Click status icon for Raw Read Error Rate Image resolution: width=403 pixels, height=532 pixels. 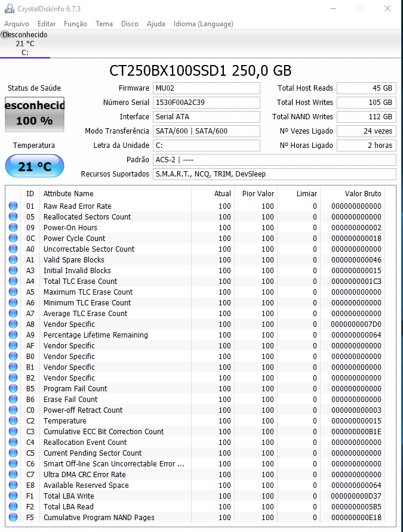click(13, 206)
